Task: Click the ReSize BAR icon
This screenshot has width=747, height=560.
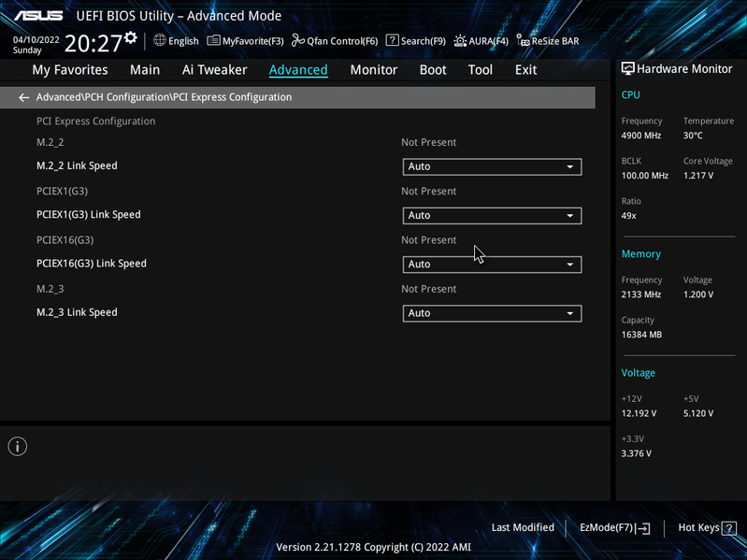Action: pos(524,41)
